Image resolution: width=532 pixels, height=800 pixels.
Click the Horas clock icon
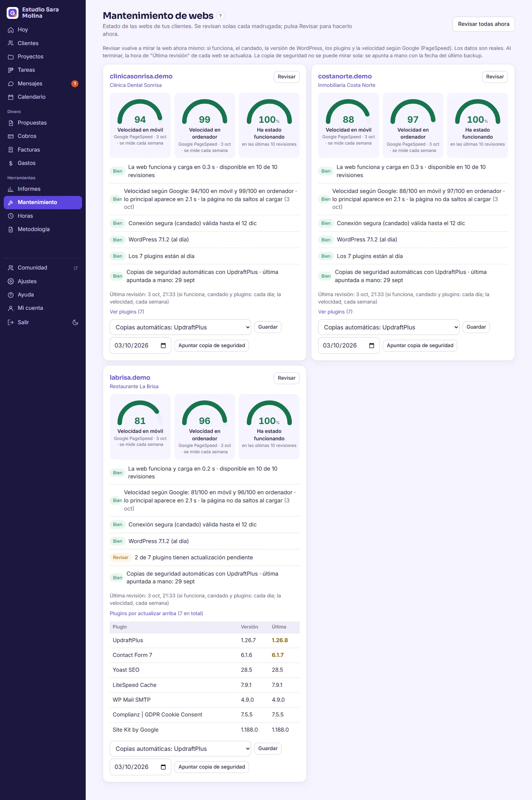(x=11, y=216)
